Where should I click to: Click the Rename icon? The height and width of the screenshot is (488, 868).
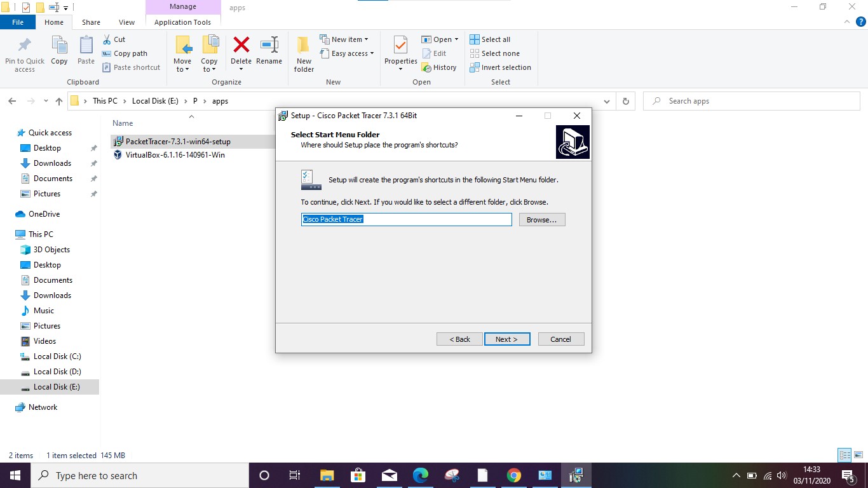click(x=269, y=53)
